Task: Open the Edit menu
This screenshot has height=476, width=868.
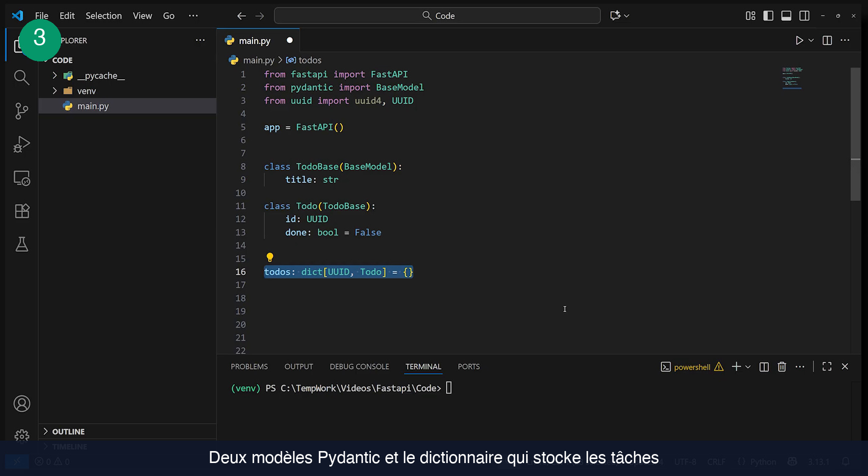Action: coord(67,16)
